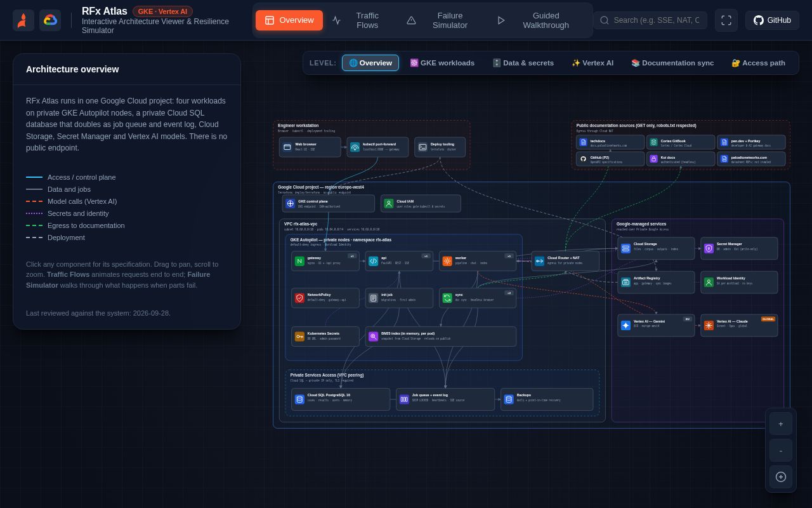This screenshot has height=508, width=812.
Task: Click the green icon on gateway node
Action: pos(299,261)
